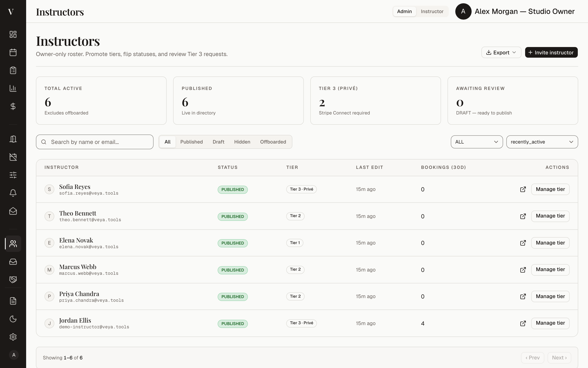Toggle dark mode with the moon icon
This screenshot has height=368, width=588.
13,319
